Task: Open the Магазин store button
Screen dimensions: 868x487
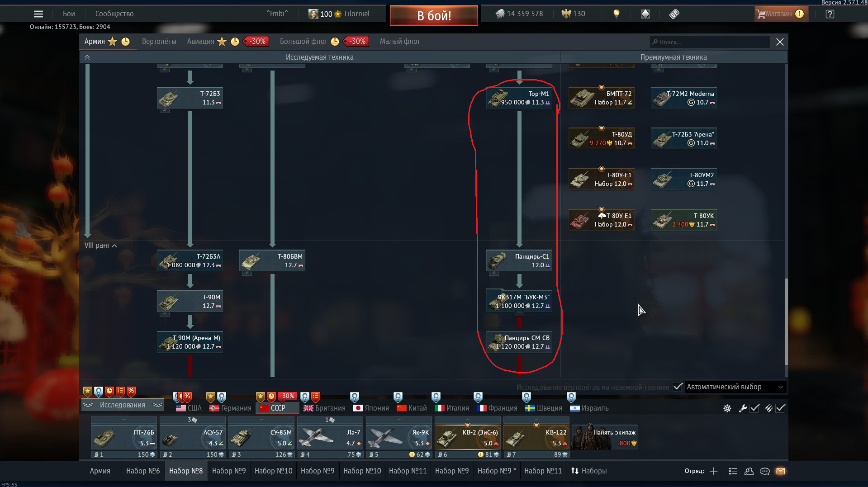Action: pos(781,14)
